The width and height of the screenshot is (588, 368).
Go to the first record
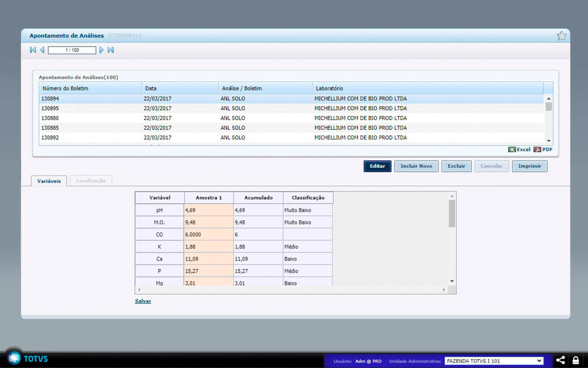coord(33,50)
